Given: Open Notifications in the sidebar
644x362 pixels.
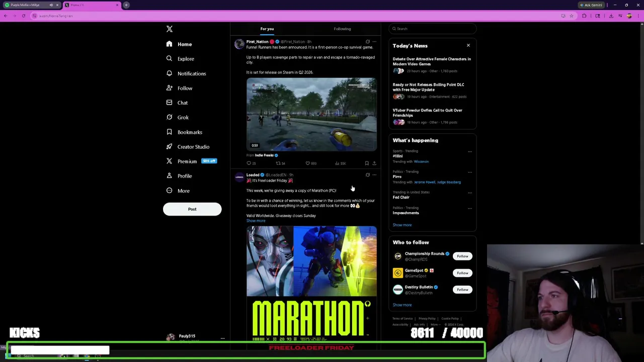Looking at the screenshot, I should coord(186,73).
